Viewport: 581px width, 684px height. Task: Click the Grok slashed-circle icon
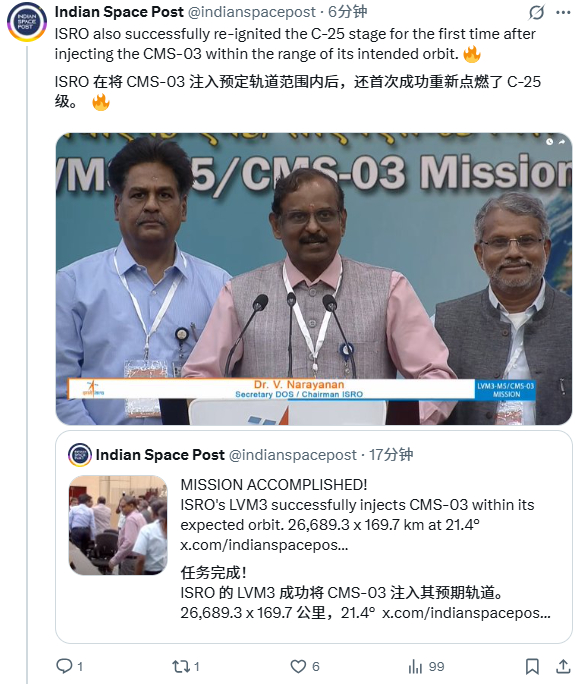tap(536, 12)
